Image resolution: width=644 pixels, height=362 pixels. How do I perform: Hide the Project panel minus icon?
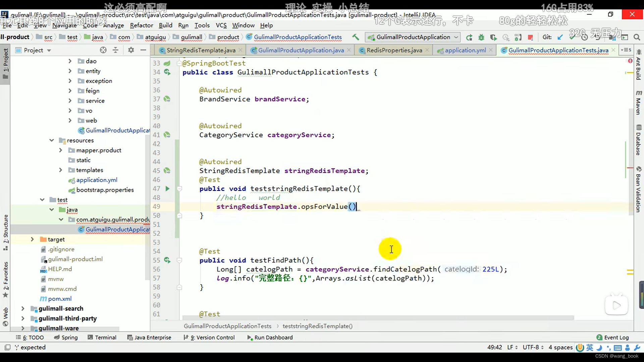point(143,50)
